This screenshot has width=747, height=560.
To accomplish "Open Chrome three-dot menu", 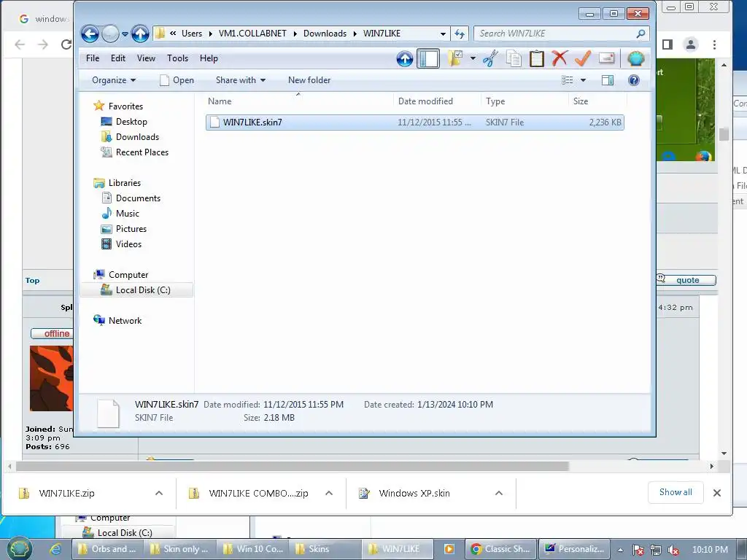I will click(x=714, y=44).
